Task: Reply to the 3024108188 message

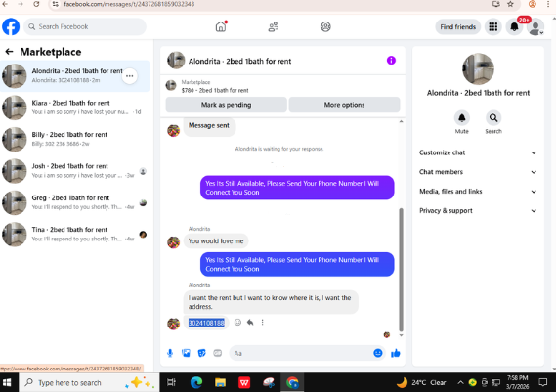Action: point(250,323)
